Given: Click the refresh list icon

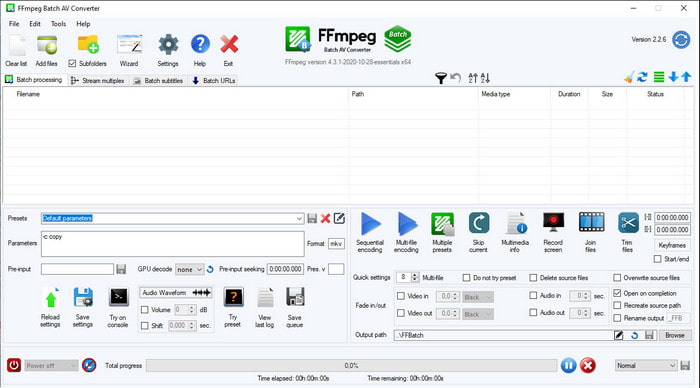Looking at the screenshot, I should (642, 77).
